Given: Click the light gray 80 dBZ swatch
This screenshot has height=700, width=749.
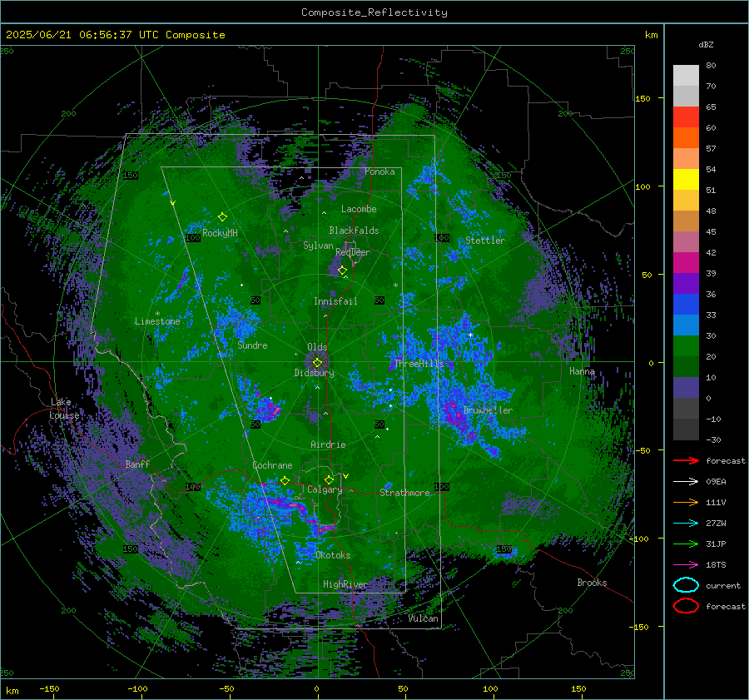Looking at the screenshot, I should 686,76.
